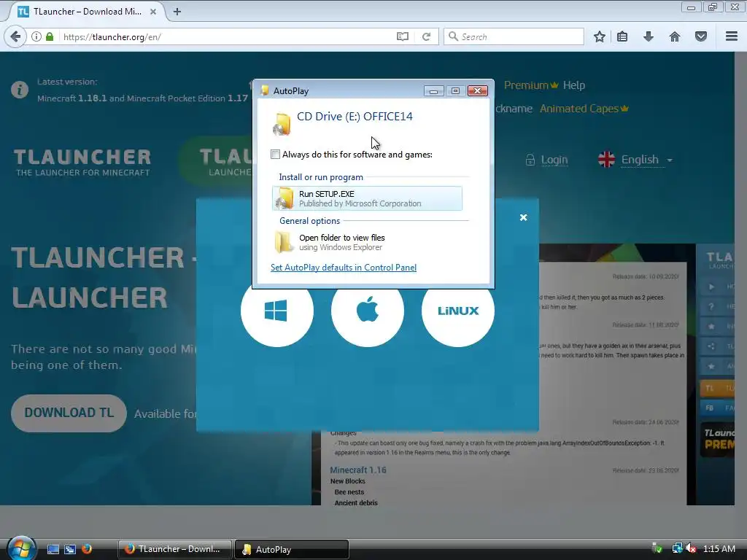Click the Safely Remove Hardware tray icon
Screen dimensions: 747x560
click(657, 548)
